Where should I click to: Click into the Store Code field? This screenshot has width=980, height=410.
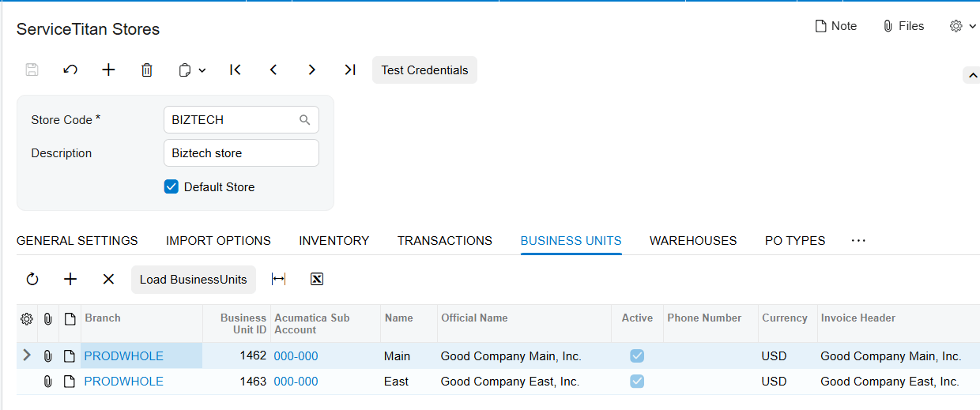(x=241, y=120)
